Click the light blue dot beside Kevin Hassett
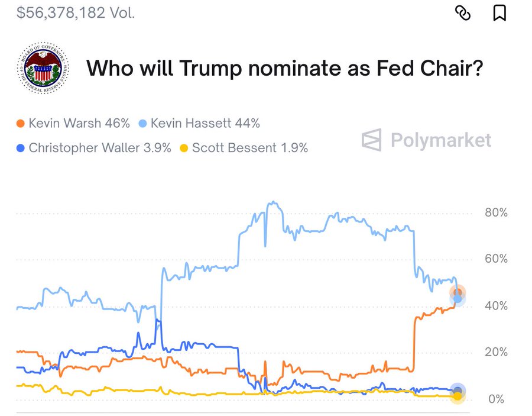The height and width of the screenshot is (416, 532). (142, 124)
